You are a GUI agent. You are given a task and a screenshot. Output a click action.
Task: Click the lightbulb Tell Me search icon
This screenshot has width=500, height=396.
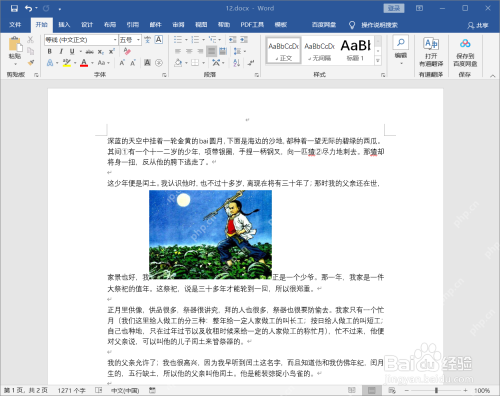point(352,25)
